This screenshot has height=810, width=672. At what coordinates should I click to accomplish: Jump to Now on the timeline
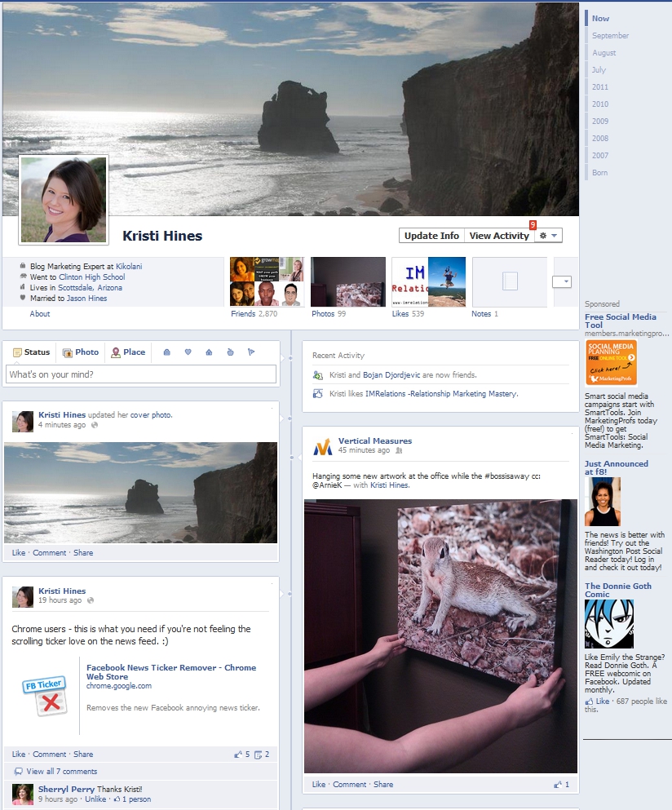coord(600,18)
